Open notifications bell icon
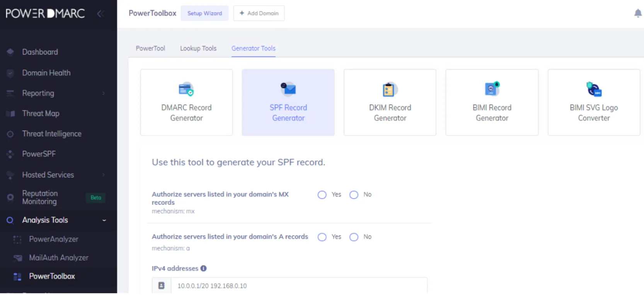The height and width of the screenshot is (295, 644). pos(638,14)
